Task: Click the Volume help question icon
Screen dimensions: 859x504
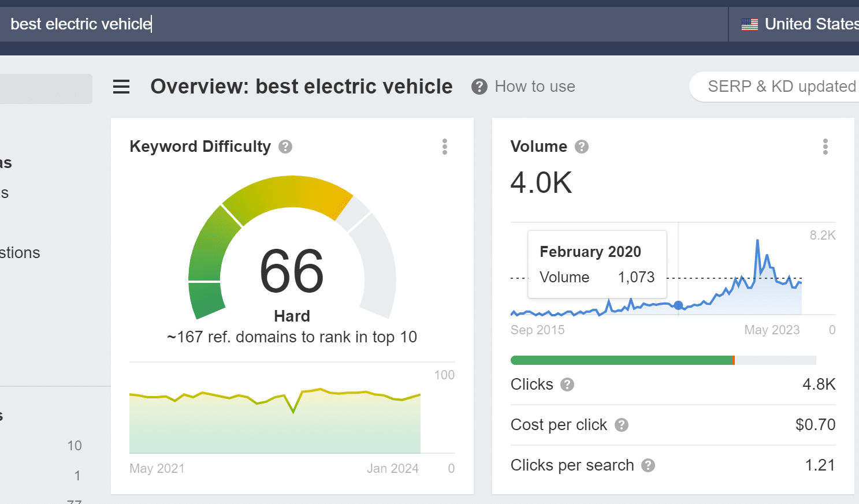Action: coord(582,147)
